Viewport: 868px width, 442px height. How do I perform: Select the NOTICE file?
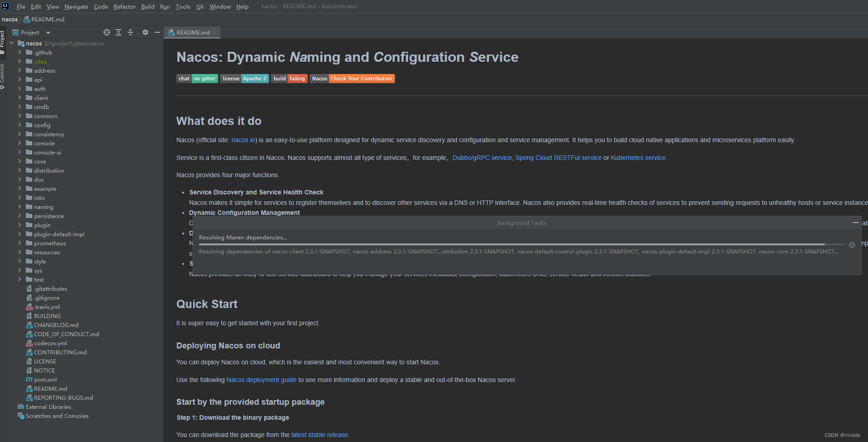(x=40, y=371)
